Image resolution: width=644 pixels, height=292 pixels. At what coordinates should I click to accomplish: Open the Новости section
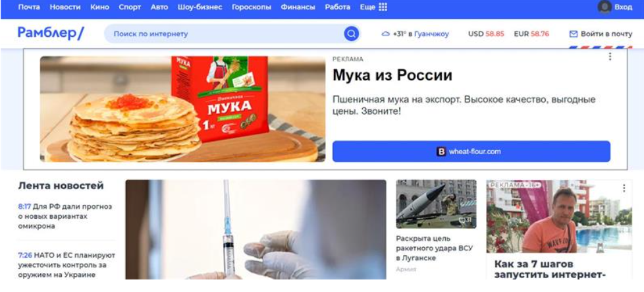(x=65, y=7)
